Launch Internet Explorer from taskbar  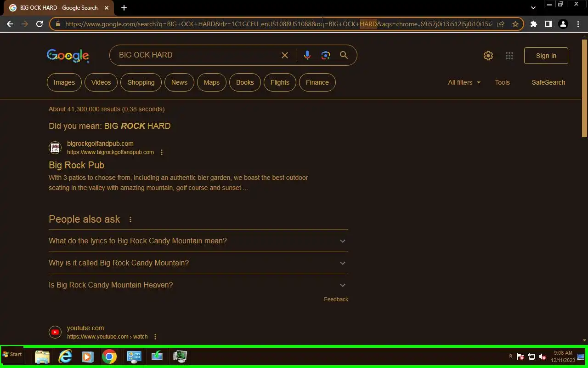65,356
